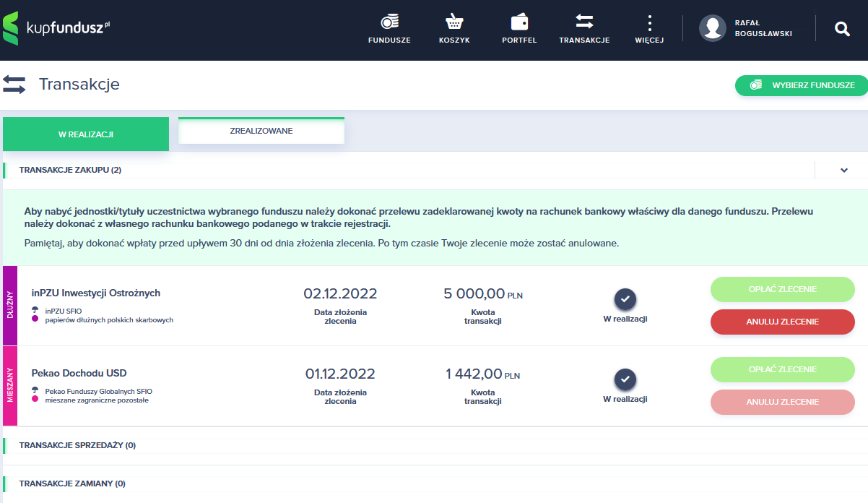Open the Więcej three-dots menu
The width and height of the screenshot is (868, 503).
point(649,22)
